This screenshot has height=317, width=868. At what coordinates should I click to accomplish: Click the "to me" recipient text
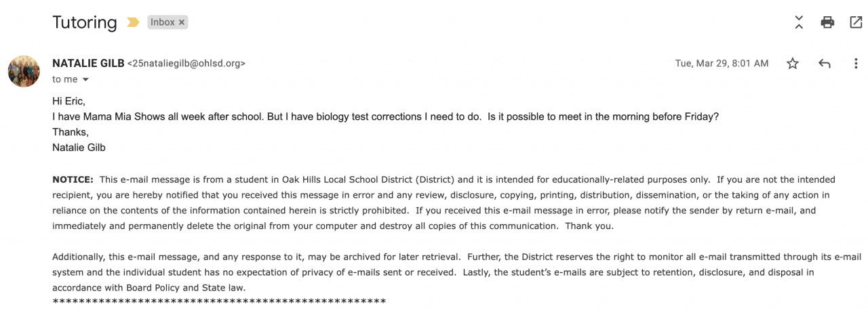point(65,80)
